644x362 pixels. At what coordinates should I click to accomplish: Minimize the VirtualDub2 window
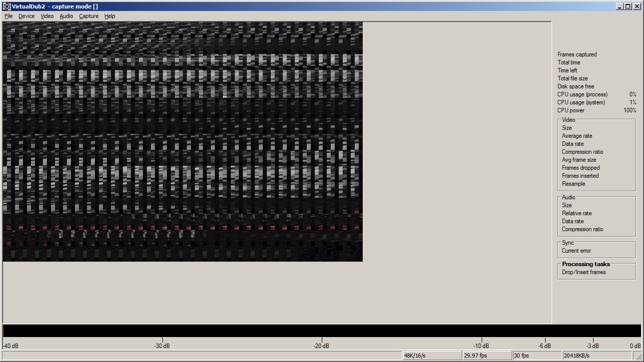(x=620, y=6)
